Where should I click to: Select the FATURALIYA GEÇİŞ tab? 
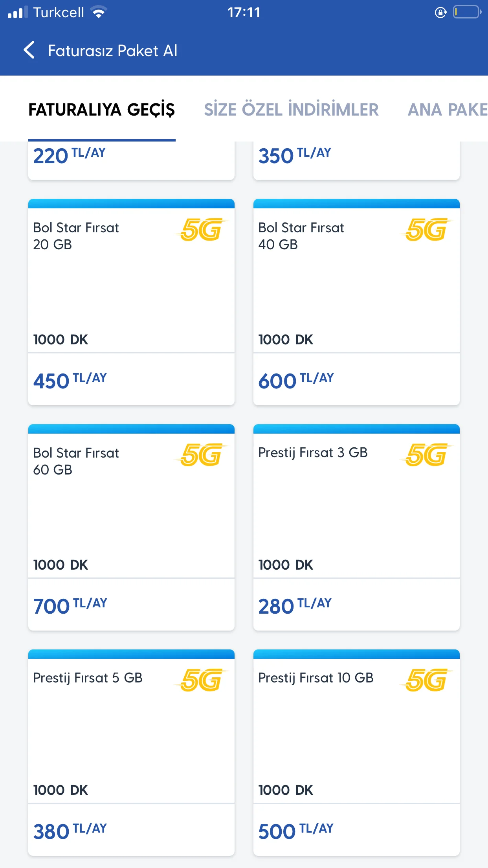pyautogui.click(x=102, y=110)
